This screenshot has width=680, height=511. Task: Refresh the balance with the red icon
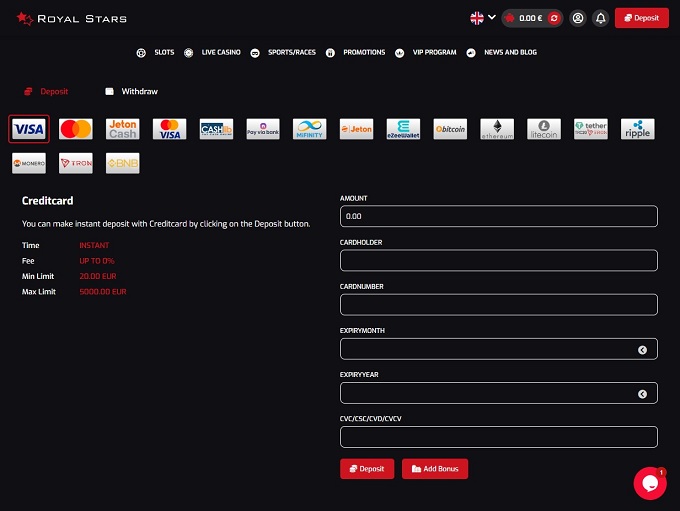pos(553,18)
